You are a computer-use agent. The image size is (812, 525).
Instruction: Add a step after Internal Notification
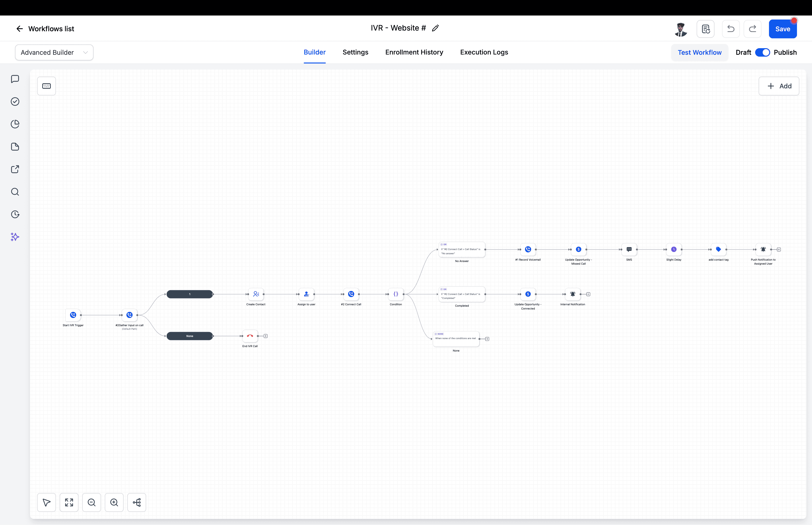coord(589,294)
